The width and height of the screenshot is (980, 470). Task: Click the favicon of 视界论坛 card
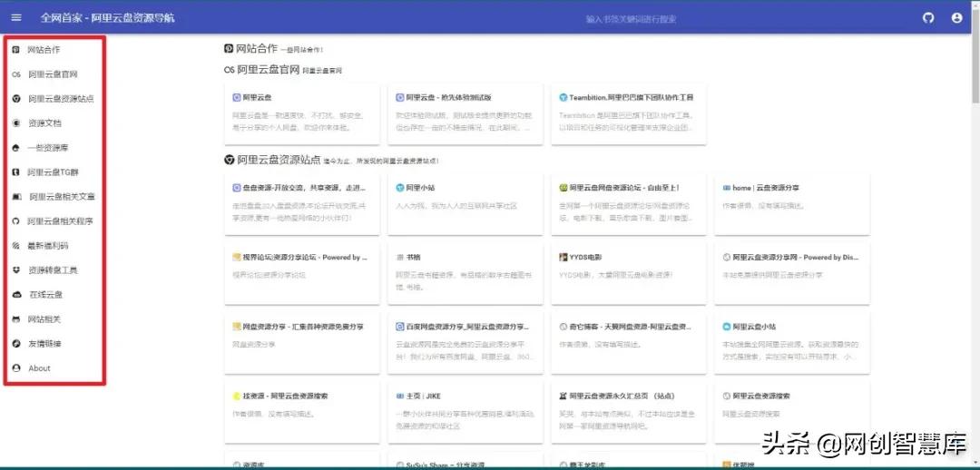pyautogui.click(x=236, y=257)
